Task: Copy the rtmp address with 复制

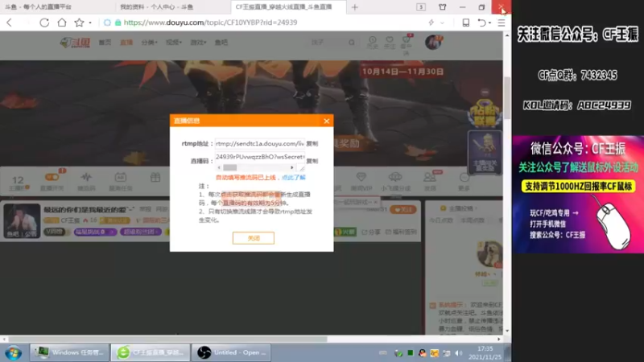Action: click(x=312, y=144)
